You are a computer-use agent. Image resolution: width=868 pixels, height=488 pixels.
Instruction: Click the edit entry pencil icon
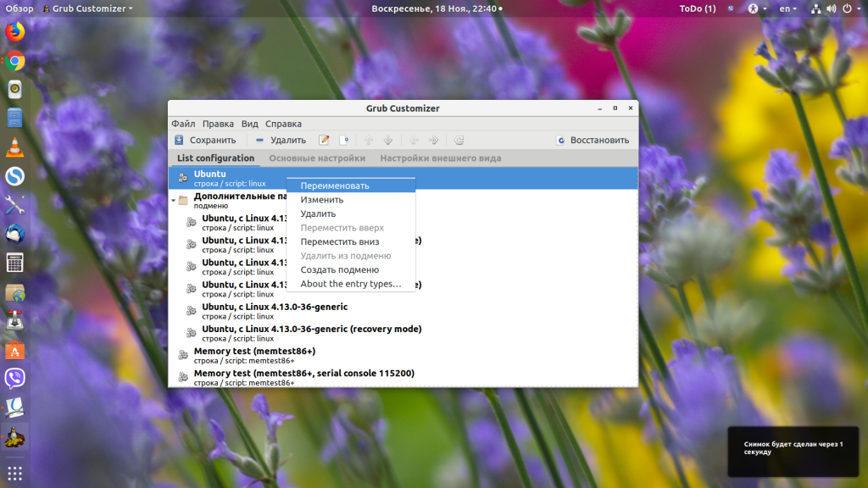tap(324, 140)
